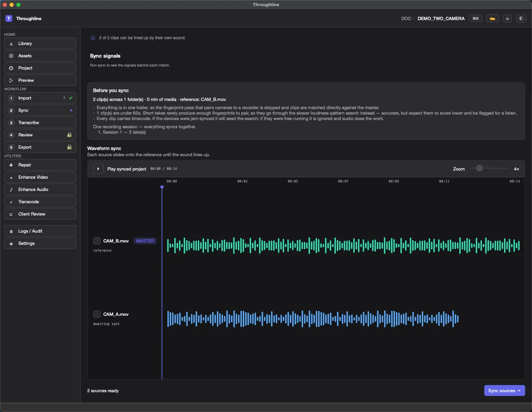The width and height of the screenshot is (532, 412).
Task: Click the info icon beside the clips message
Action: point(93,38)
